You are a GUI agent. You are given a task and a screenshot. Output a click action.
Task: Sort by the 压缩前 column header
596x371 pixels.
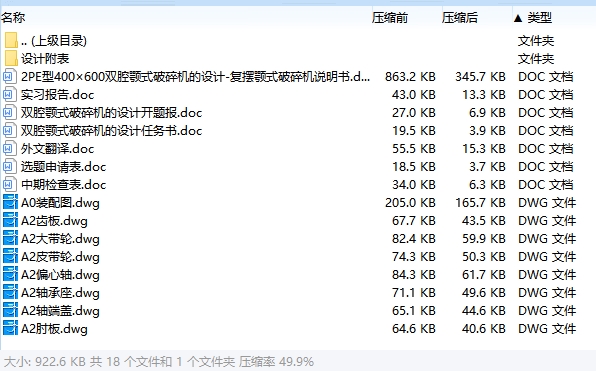(390, 17)
